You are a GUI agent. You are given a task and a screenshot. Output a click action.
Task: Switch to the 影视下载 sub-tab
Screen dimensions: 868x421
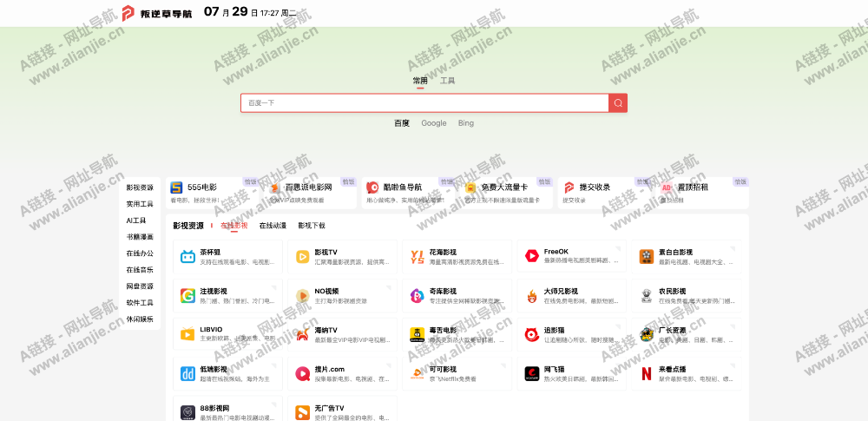click(x=312, y=226)
